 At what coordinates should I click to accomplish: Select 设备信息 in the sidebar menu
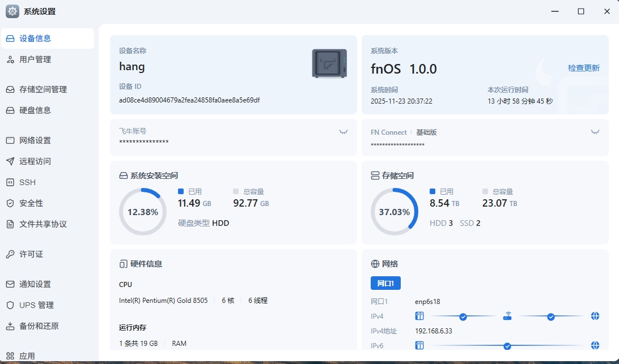tap(35, 38)
